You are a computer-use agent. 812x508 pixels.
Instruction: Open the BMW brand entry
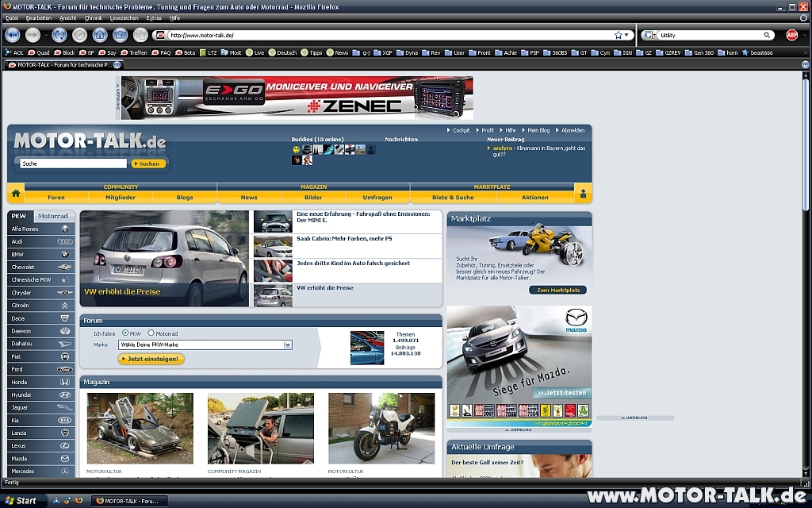(x=41, y=255)
